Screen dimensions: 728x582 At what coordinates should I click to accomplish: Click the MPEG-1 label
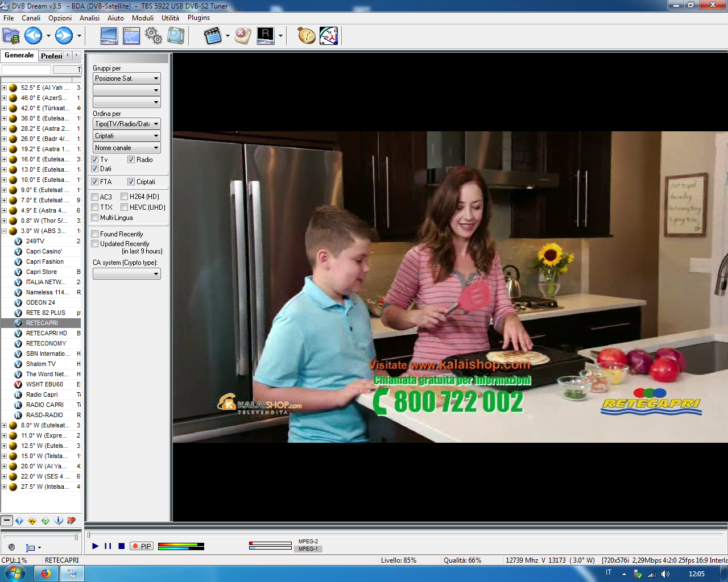click(x=308, y=549)
